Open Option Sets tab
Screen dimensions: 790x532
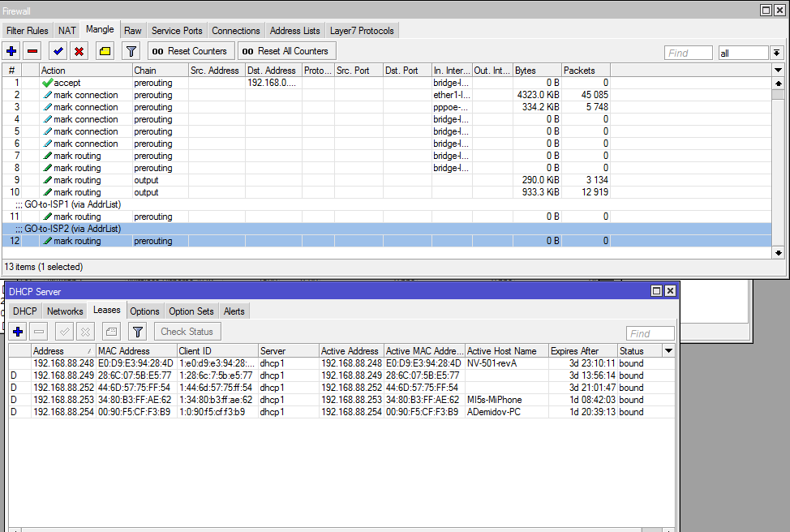pyautogui.click(x=191, y=311)
